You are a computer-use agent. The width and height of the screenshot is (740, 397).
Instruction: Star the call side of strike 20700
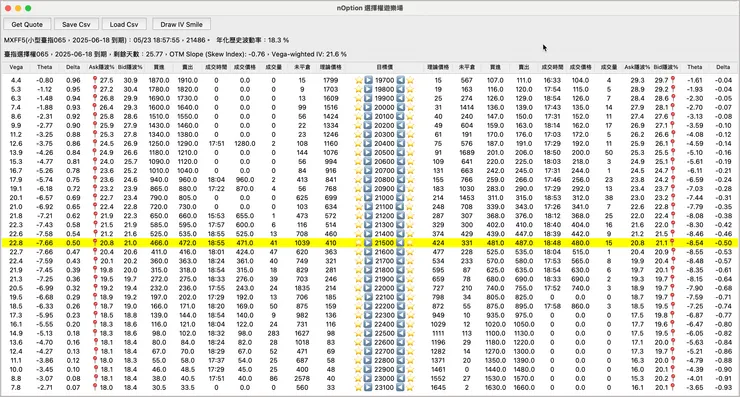point(359,170)
